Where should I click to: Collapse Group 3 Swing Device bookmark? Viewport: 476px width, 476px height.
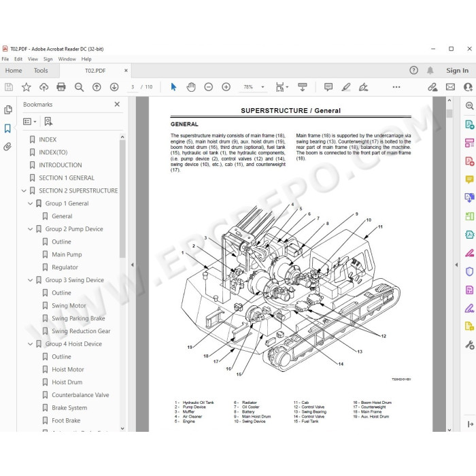point(31,280)
